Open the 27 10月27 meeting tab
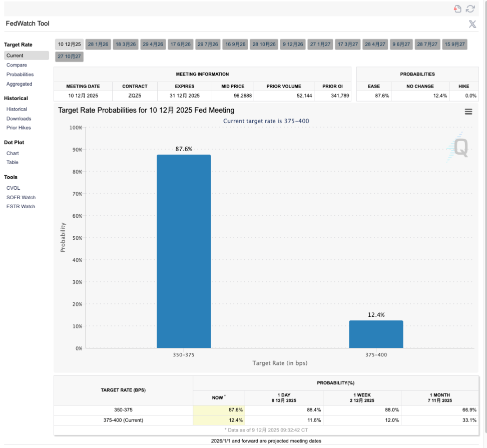Screen dimensions: 487x448 click(x=69, y=57)
